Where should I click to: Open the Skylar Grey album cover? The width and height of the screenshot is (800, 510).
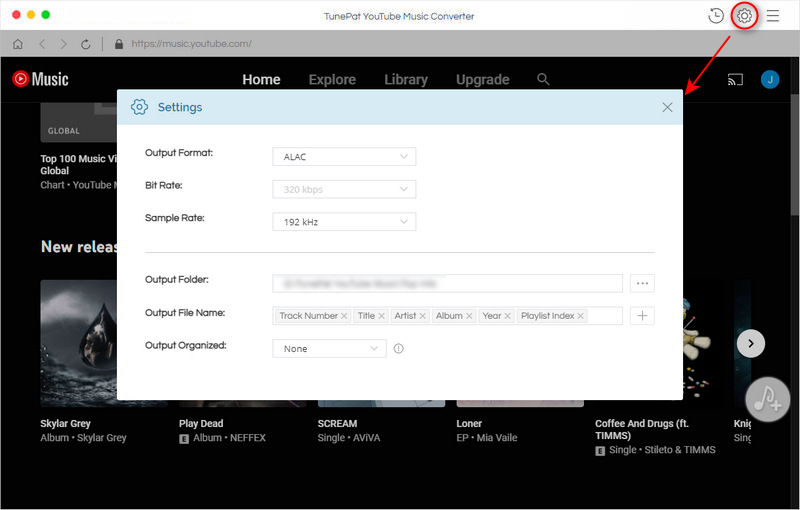click(x=79, y=343)
